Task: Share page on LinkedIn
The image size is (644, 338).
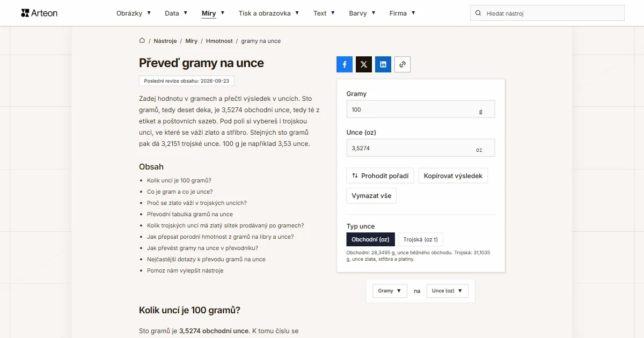Action: [x=383, y=64]
